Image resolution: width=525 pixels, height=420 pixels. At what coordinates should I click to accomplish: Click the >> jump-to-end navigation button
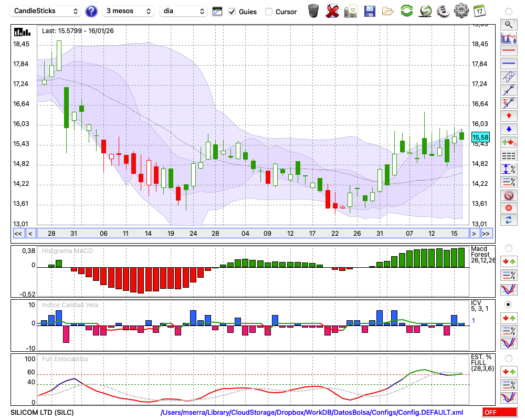(487, 233)
